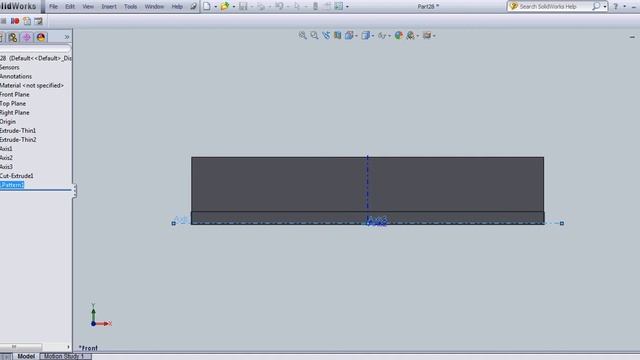Click the Undo icon
This screenshot has width=640, height=360.
click(x=279, y=6)
